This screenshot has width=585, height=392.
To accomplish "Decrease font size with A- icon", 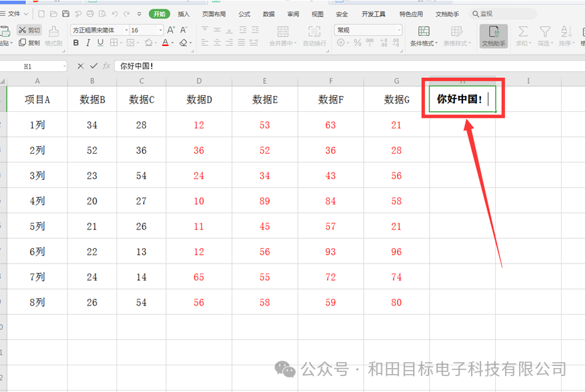I will pos(183,30).
